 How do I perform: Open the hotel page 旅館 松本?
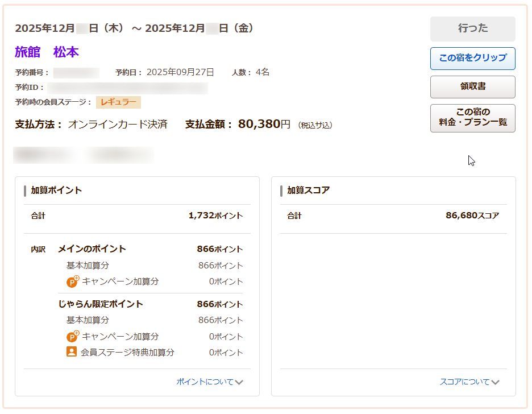pos(47,52)
